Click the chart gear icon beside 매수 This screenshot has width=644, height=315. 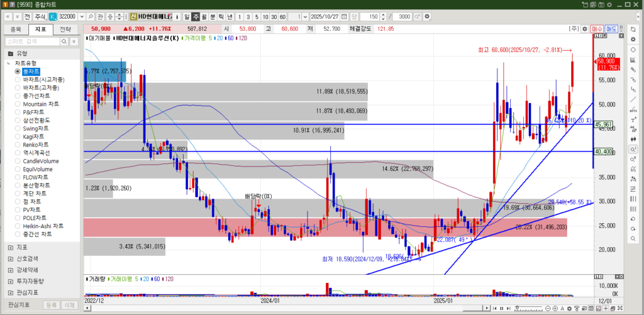click(x=584, y=29)
